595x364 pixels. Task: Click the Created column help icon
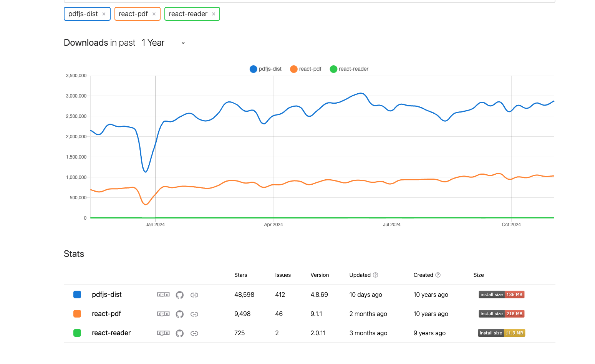pyautogui.click(x=438, y=275)
